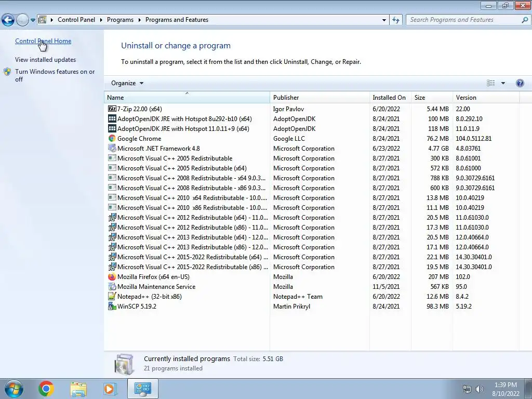The image size is (532, 399).
Task: Click the AdoptOpenJDK 11.0.11+9 icon
Action: click(x=112, y=129)
